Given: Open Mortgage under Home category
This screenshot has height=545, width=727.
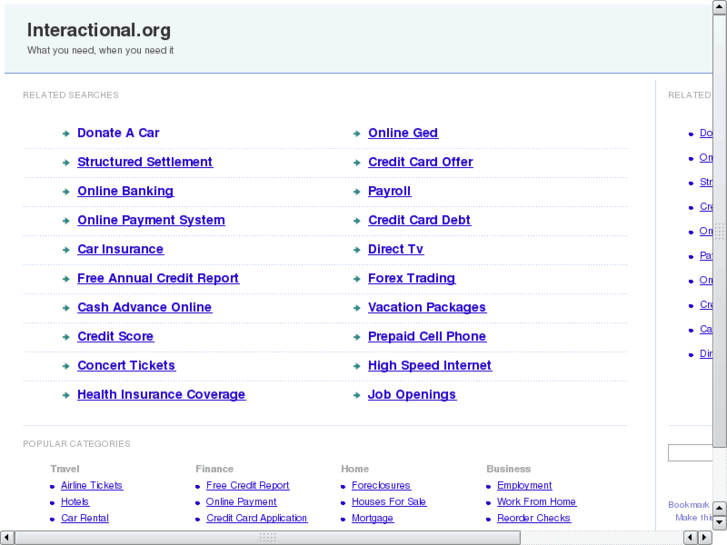Looking at the screenshot, I should tap(372, 518).
